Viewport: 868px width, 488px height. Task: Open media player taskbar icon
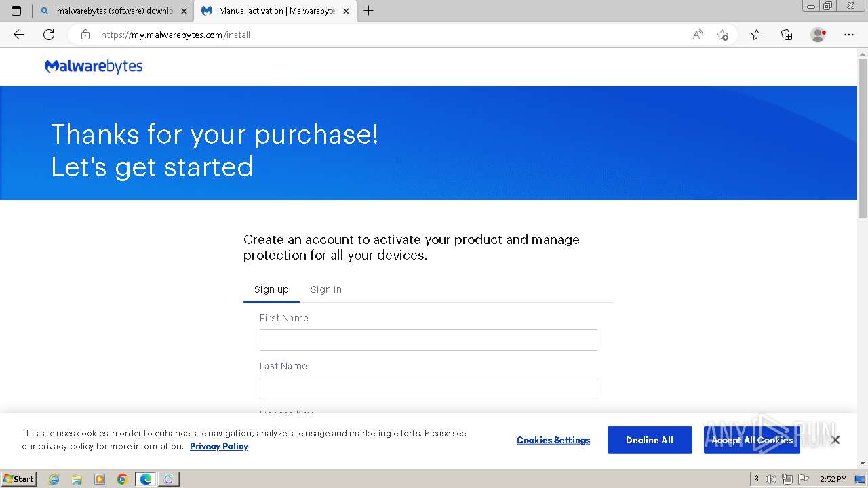click(x=100, y=479)
